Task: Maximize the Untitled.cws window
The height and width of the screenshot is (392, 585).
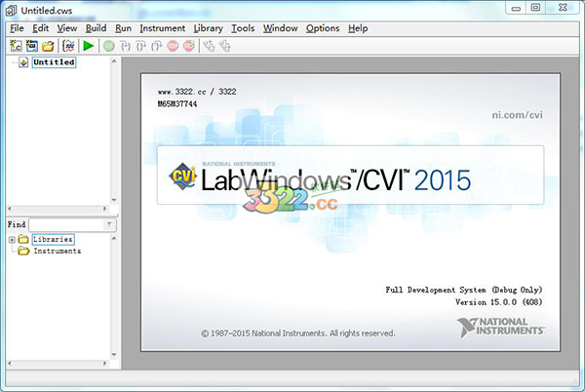Action: (x=535, y=8)
